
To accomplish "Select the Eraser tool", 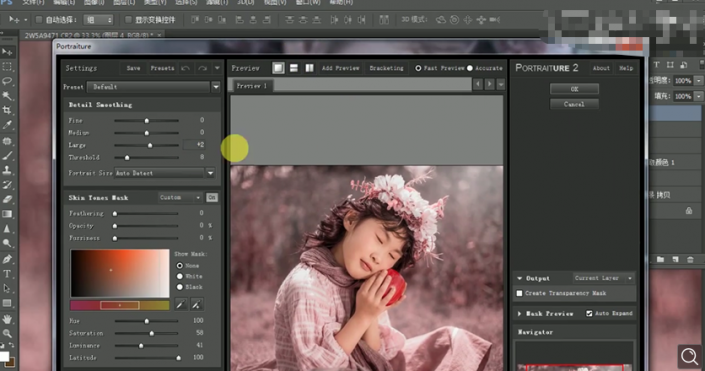I will 7,199.
